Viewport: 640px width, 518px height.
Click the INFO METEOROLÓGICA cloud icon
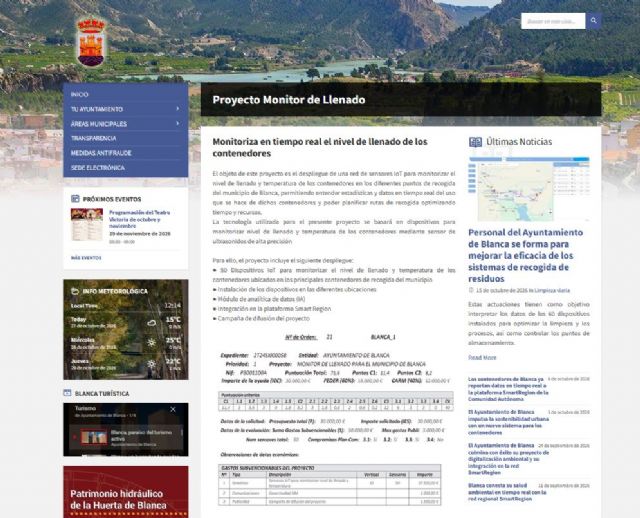pos(75,291)
